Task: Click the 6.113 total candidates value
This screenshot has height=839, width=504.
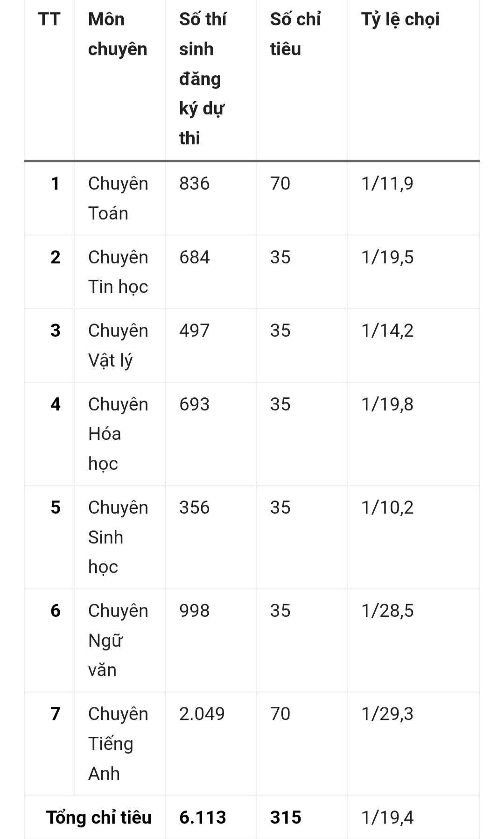Action: click(x=203, y=818)
